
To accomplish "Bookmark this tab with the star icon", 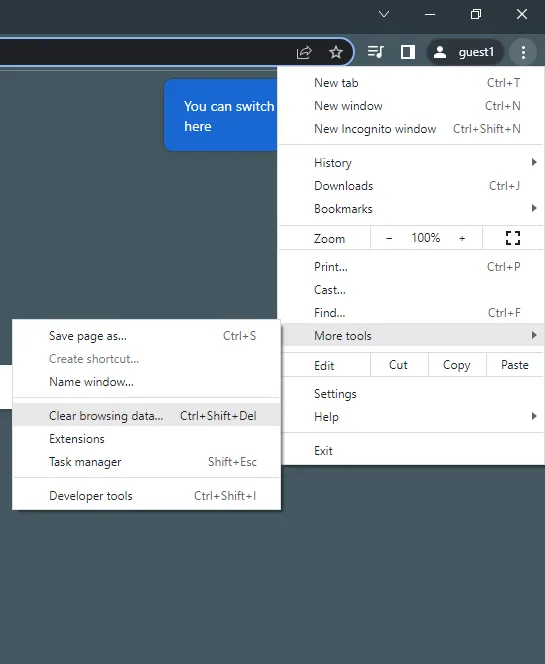I will (336, 53).
